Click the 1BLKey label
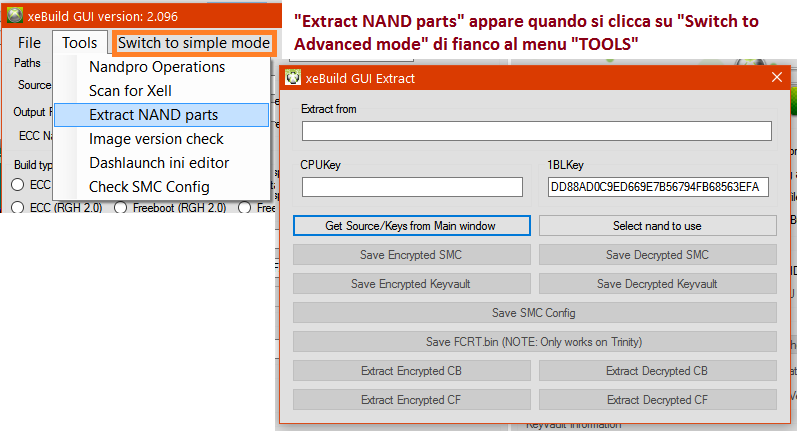This screenshot has height=432, width=798. tap(565, 165)
